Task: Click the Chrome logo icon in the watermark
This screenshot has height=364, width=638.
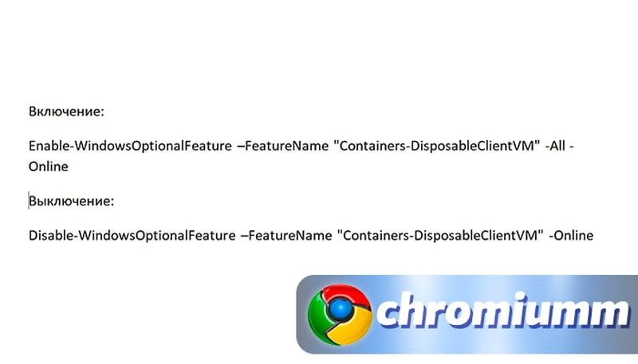Action: (340, 315)
